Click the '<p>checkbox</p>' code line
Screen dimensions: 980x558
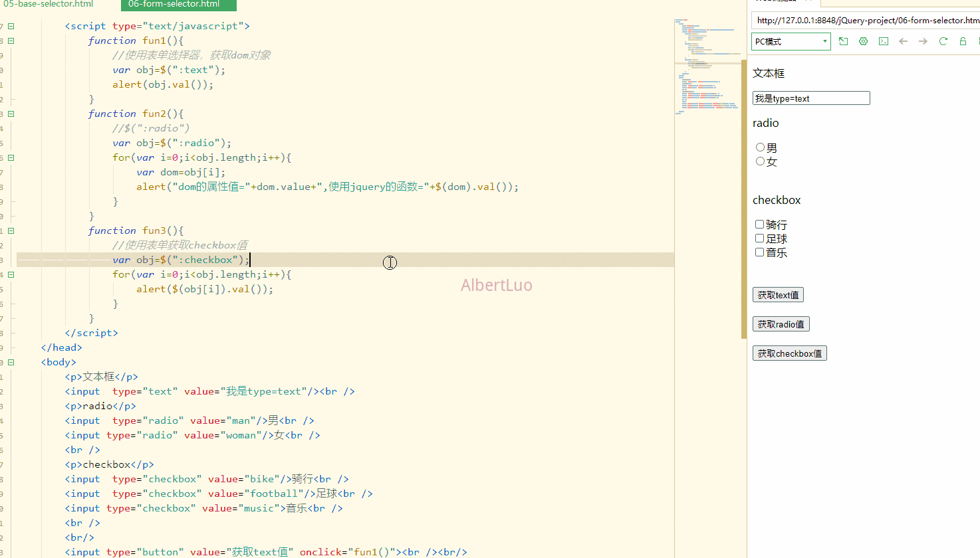(109, 464)
